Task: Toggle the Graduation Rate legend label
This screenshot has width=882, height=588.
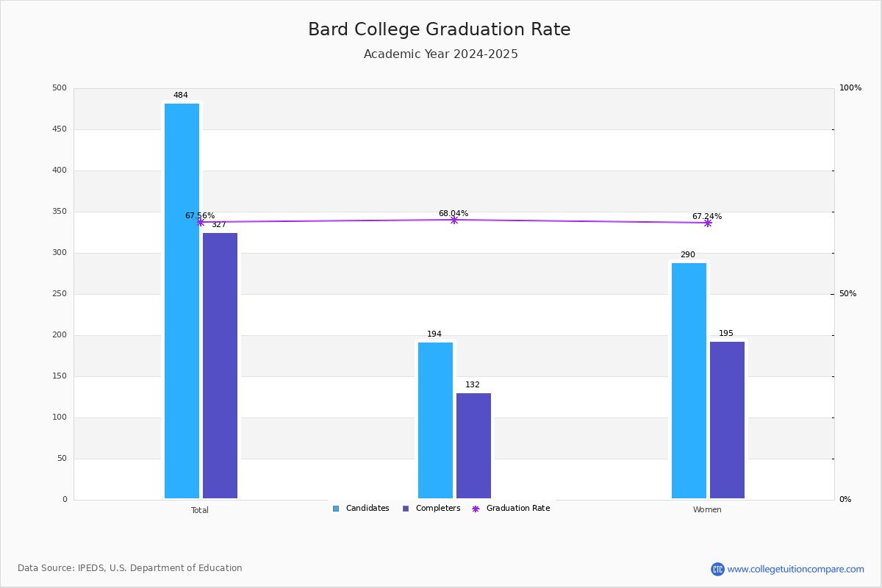Action: click(x=518, y=509)
